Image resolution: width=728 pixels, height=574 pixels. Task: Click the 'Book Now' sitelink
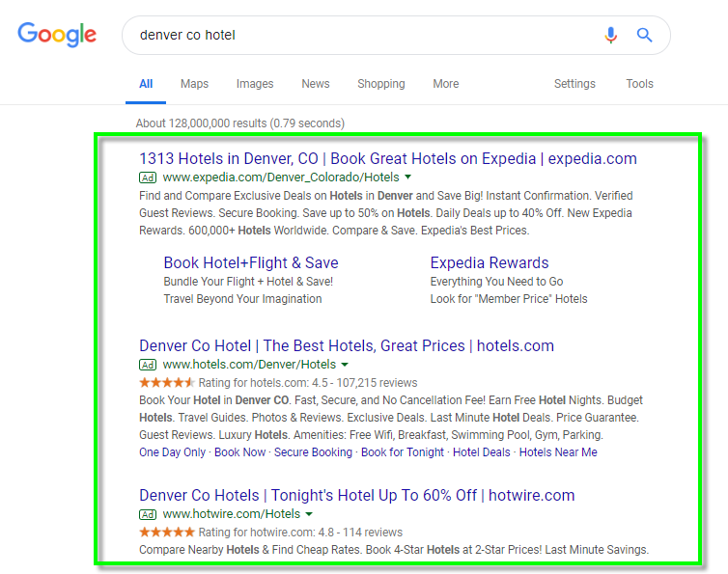tap(240, 451)
